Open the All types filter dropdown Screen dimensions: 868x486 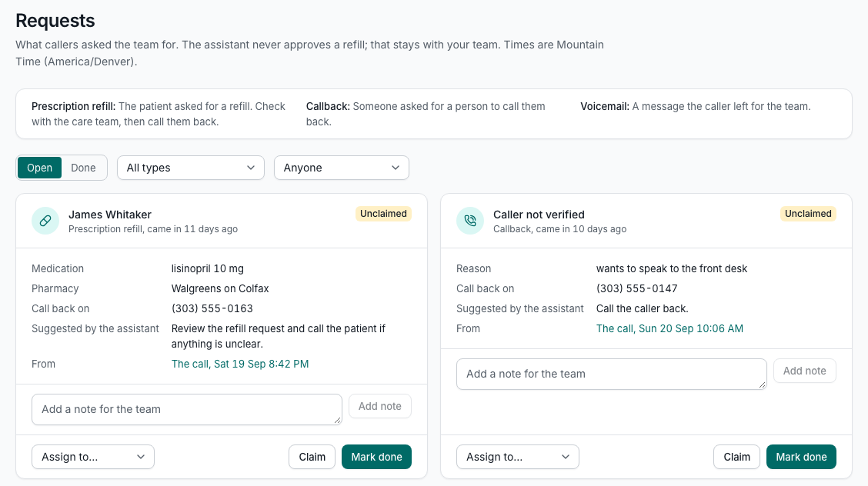click(190, 168)
